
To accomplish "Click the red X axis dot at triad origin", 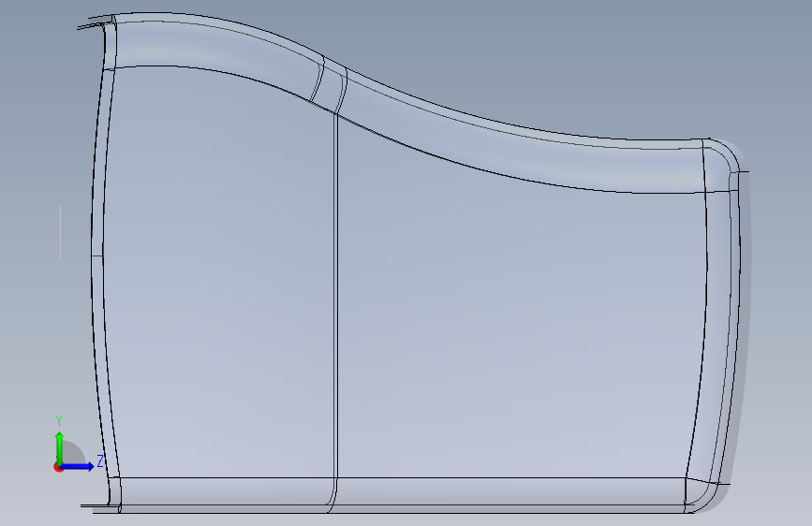I will 57,467.
